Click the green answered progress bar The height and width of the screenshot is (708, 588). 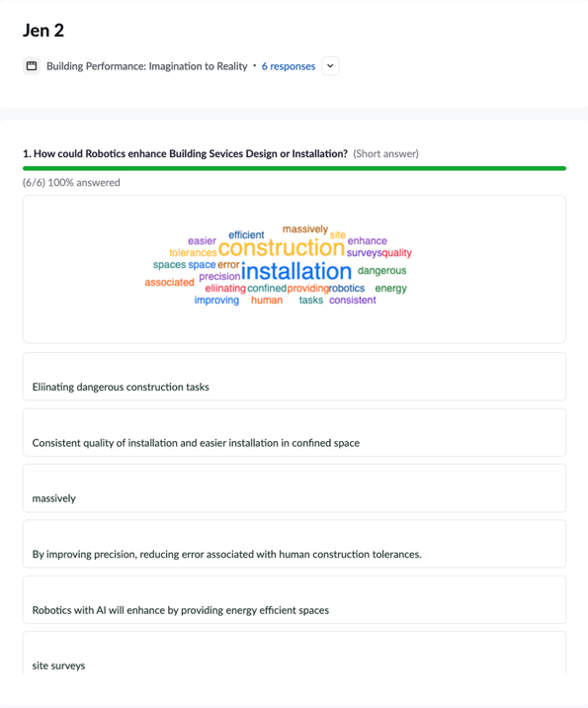point(294,168)
